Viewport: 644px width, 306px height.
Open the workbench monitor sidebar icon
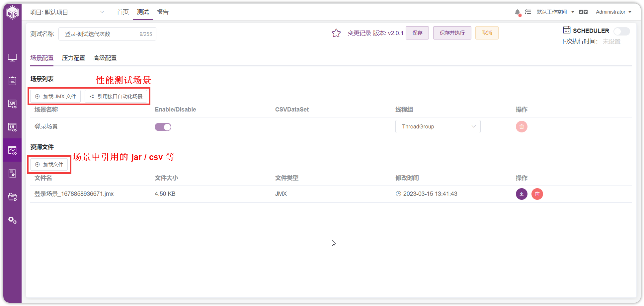(13, 58)
